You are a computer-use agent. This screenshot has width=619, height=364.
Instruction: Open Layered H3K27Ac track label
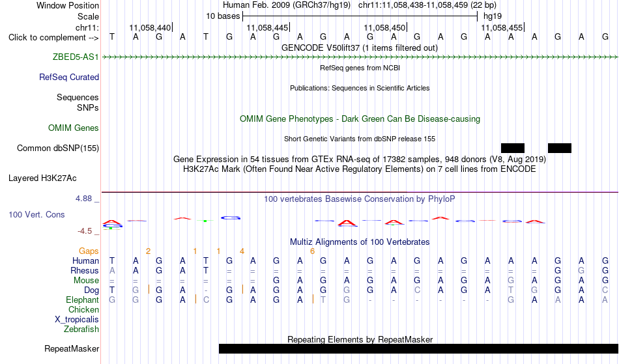click(x=42, y=178)
